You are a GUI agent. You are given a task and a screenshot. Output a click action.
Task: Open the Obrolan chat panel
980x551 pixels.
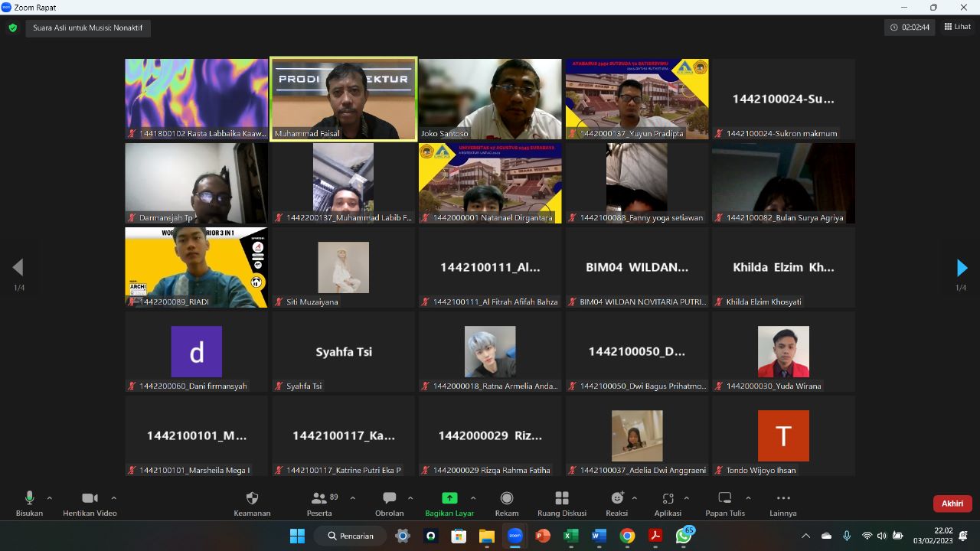click(x=389, y=499)
